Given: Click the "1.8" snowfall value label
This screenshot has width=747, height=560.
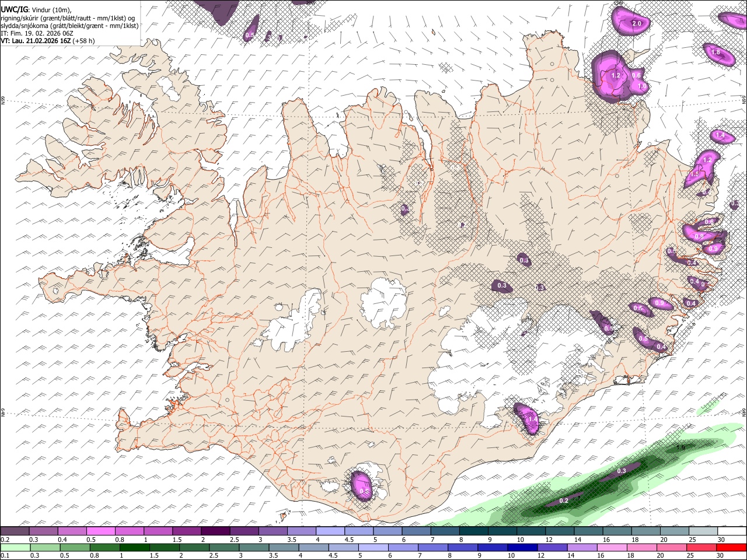Looking at the screenshot, I should (715, 52).
